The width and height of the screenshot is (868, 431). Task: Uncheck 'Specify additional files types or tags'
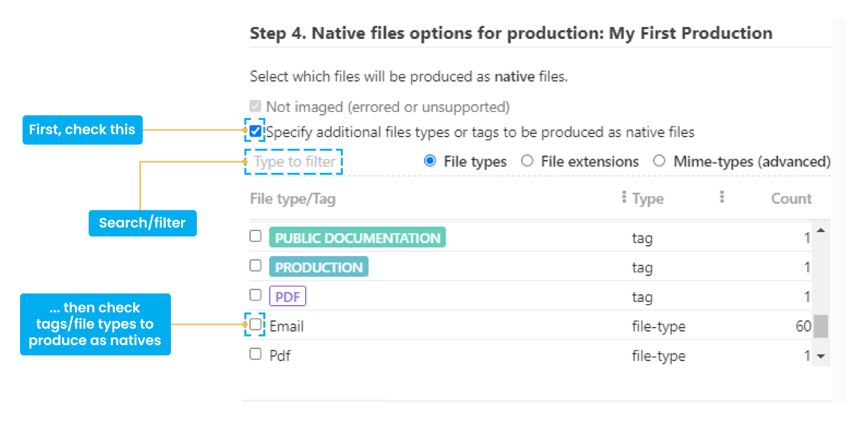point(255,131)
